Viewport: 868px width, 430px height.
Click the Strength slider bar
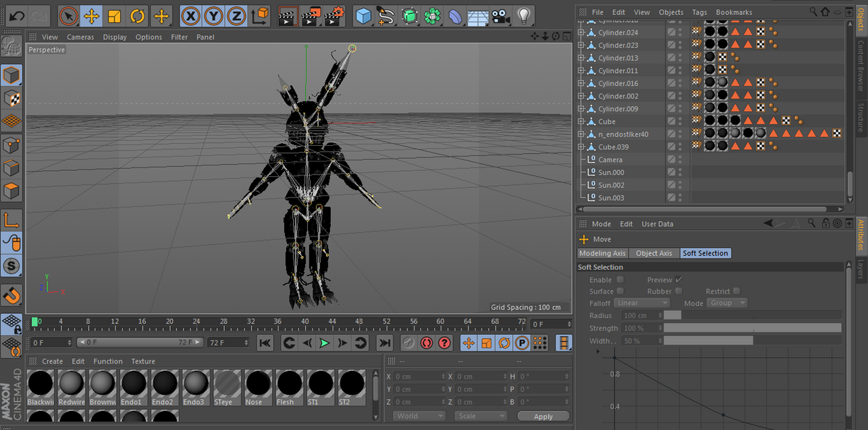(x=753, y=328)
